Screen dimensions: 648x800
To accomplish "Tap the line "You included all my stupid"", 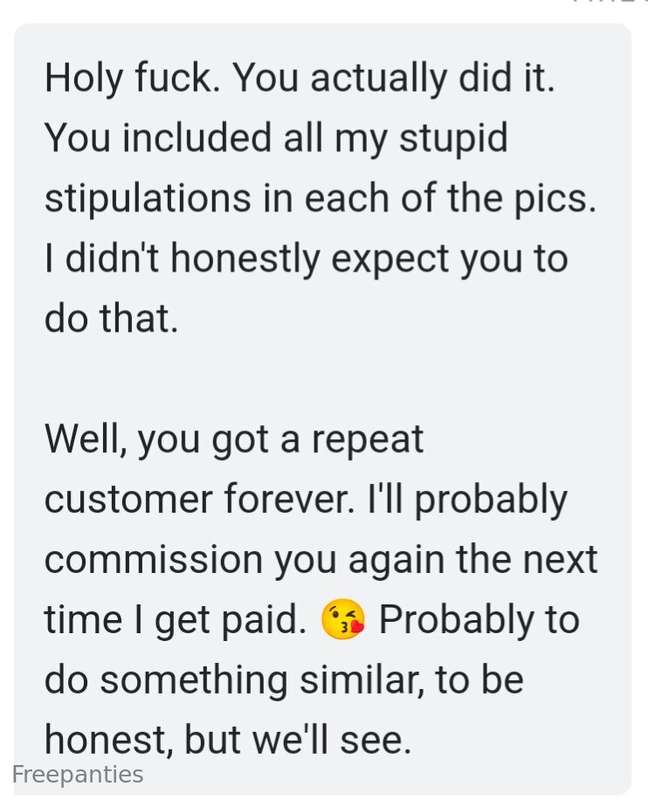I will [x=276, y=138].
